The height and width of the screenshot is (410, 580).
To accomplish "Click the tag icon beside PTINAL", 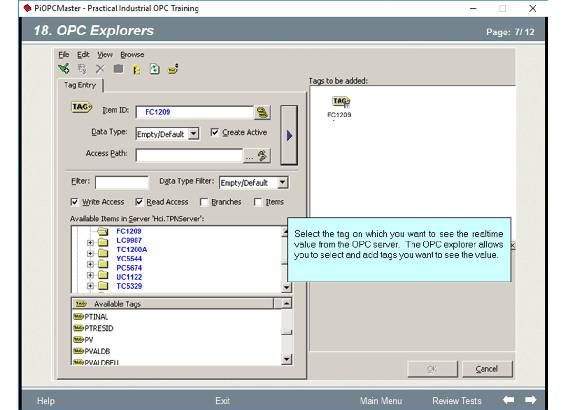I will (78, 316).
